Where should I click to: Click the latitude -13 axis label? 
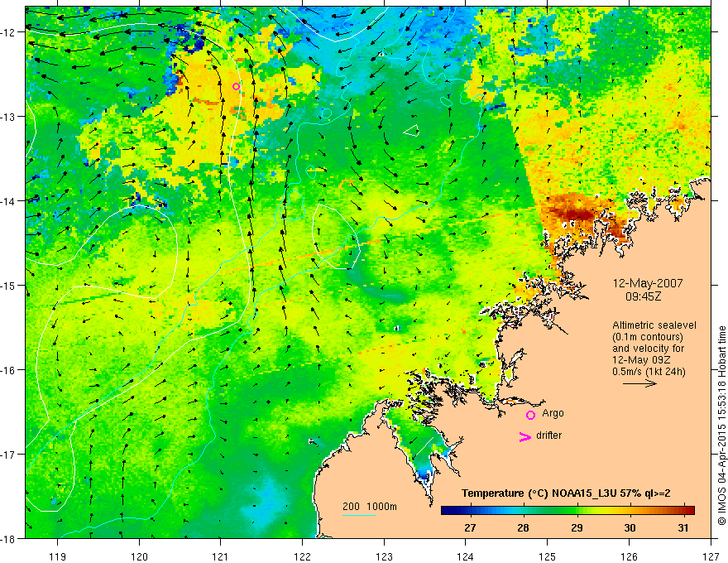click(9, 117)
